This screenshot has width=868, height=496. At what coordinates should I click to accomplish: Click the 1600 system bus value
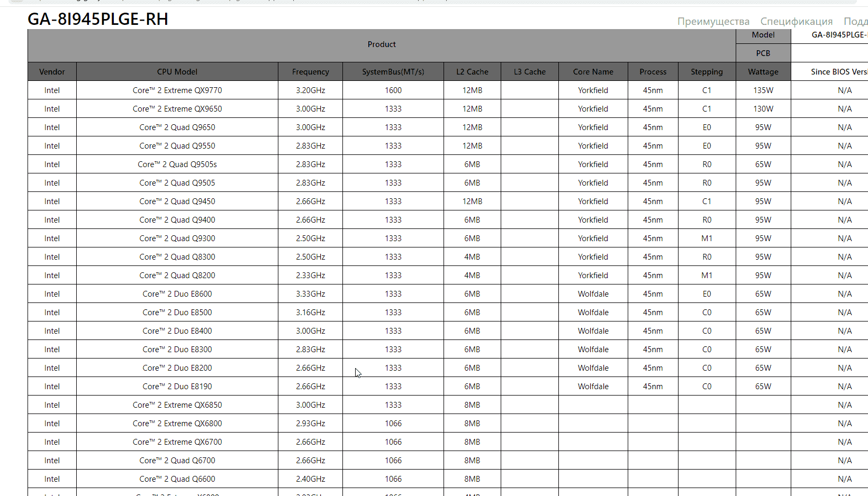tap(393, 90)
